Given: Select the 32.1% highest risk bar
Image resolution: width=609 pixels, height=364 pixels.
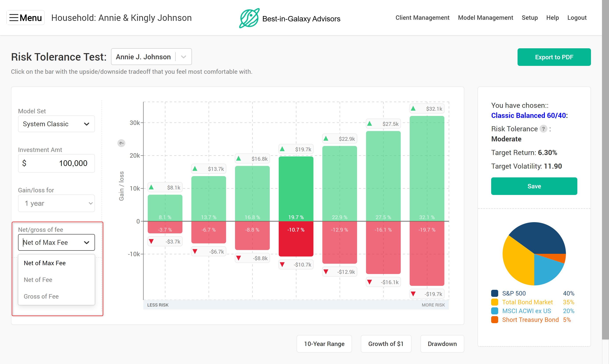Looking at the screenshot, I should (427, 169).
